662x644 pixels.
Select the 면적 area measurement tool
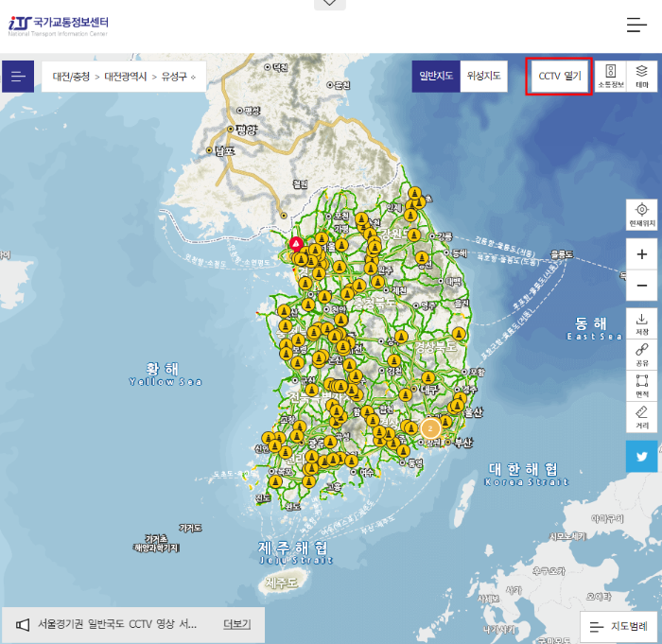(642, 386)
